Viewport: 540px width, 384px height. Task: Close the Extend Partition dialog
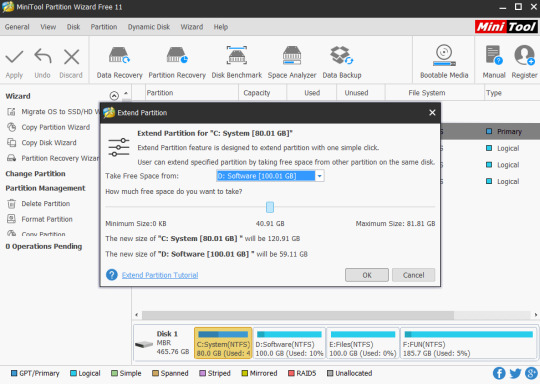click(x=432, y=113)
